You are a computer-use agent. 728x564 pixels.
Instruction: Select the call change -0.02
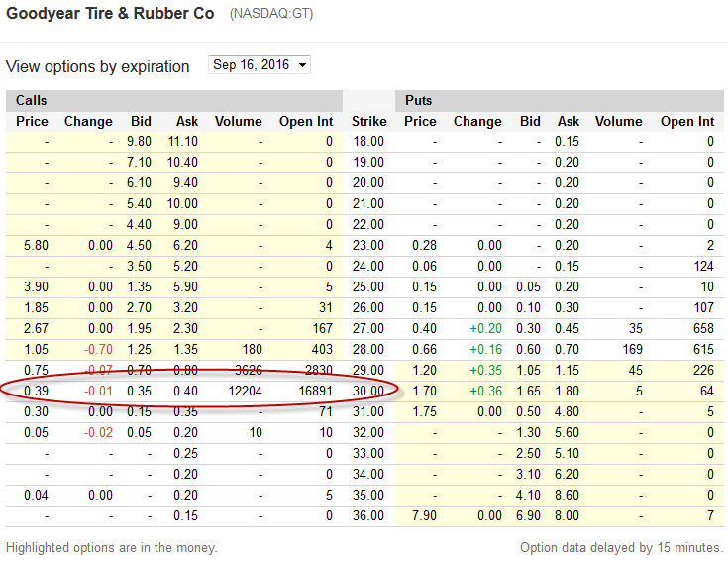click(x=98, y=432)
